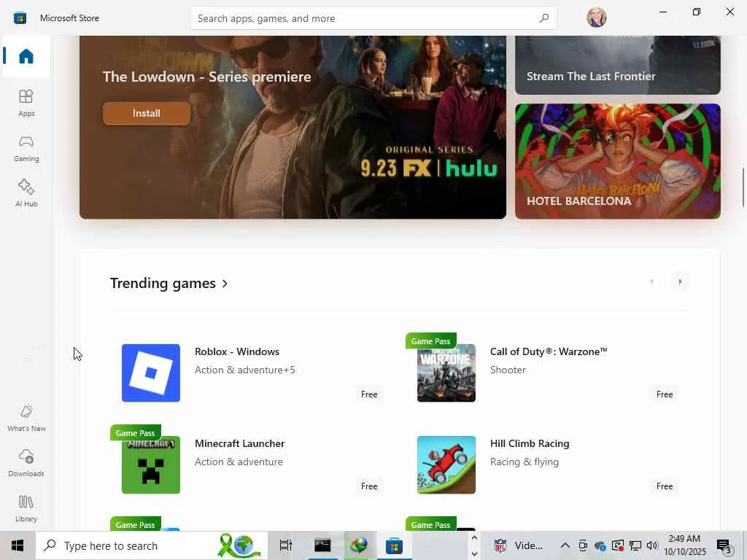Open the Apps section
This screenshot has height=560, width=747.
click(26, 103)
